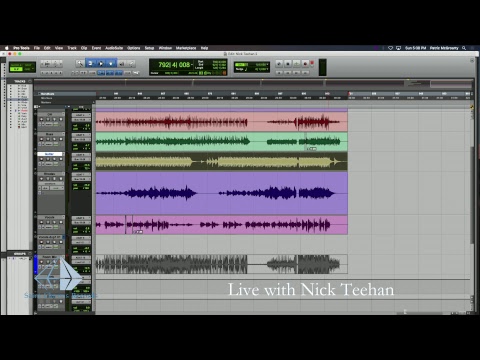Open the main counter format dropdown arrow
Viewport: 480px width, 360px height.
pyautogui.click(x=193, y=65)
